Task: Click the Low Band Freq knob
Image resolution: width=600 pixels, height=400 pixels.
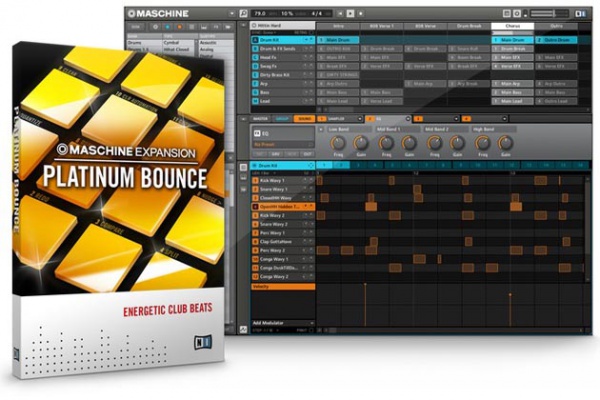Action: click(x=338, y=143)
